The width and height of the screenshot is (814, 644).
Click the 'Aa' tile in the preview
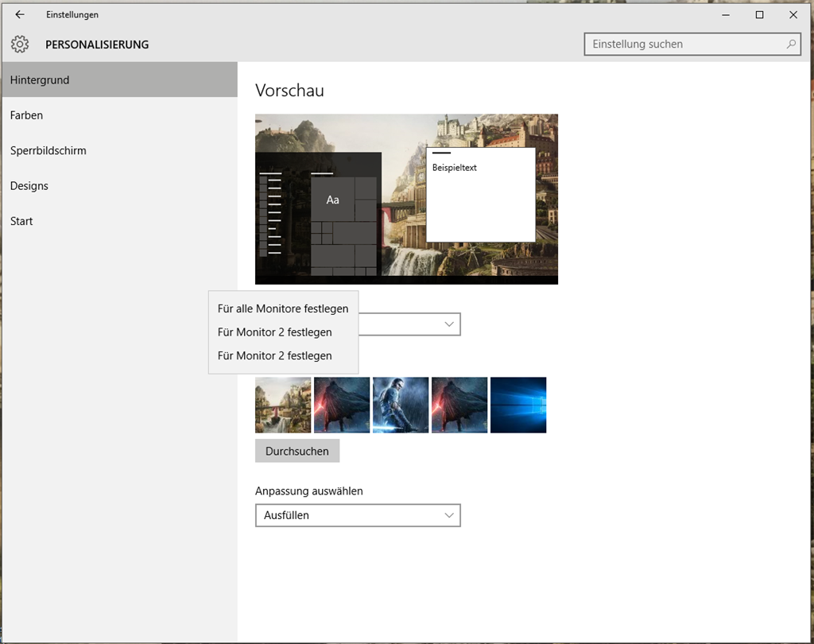[333, 200]
